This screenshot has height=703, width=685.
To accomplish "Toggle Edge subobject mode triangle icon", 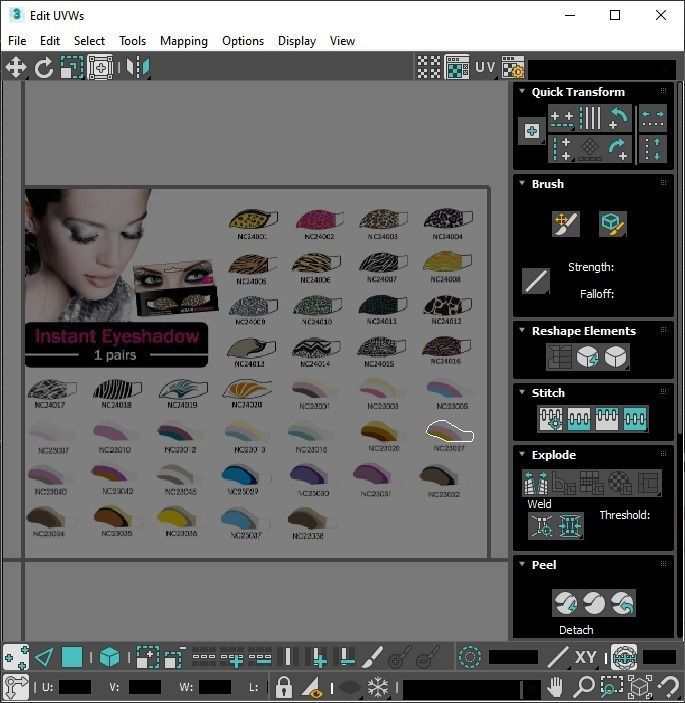I will click(x=44, y=658).
